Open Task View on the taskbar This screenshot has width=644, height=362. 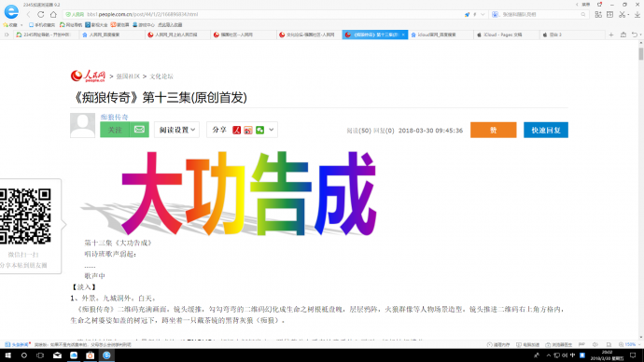click(x=40, y=355)
